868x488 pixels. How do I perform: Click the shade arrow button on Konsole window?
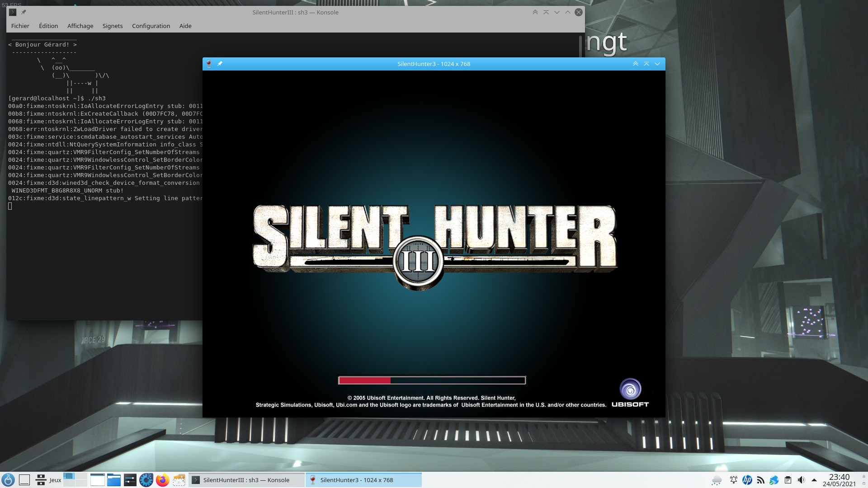click(x=546, y=12)
